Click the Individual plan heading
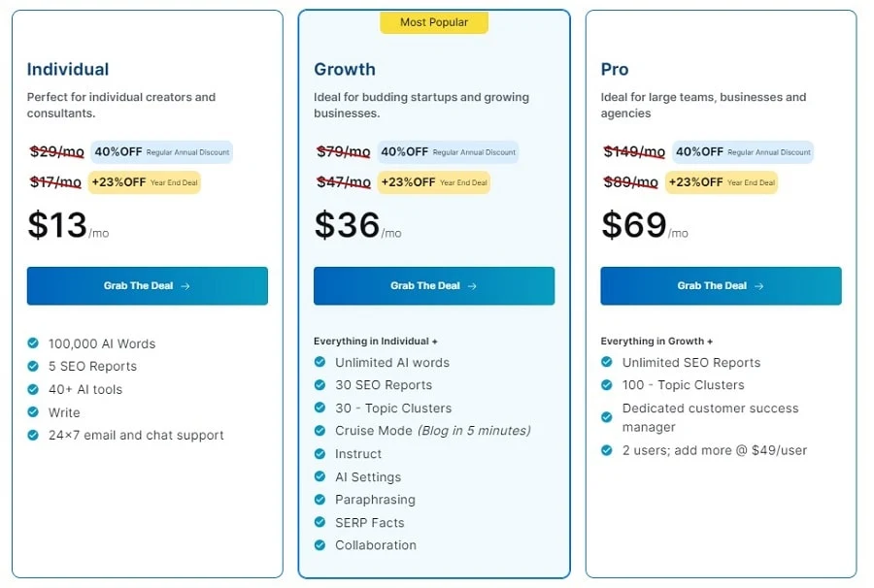The image size is (874, 588). pos(68,70)
